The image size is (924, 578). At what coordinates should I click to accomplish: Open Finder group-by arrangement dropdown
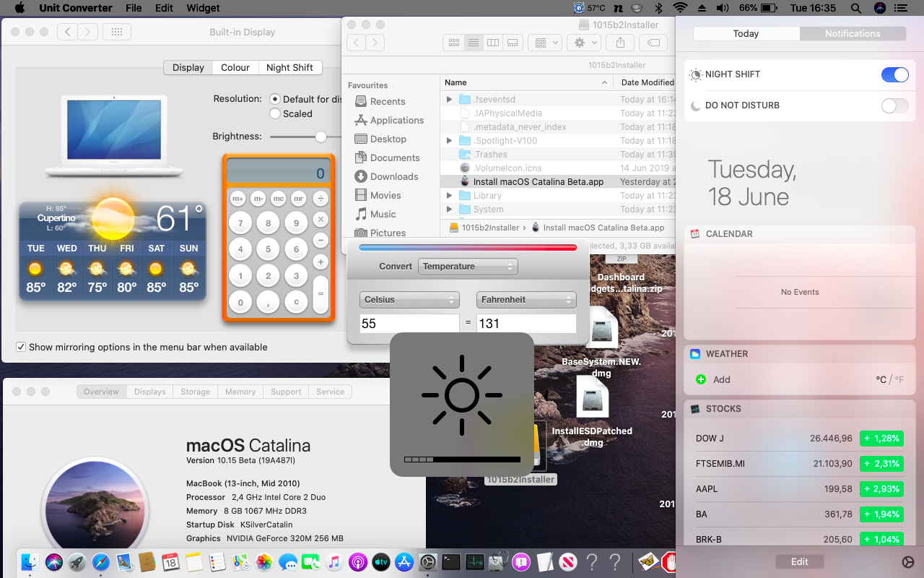(544, 43)
